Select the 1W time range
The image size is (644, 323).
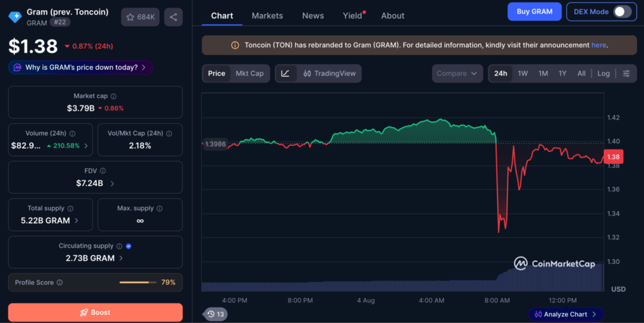click(523, 74)
